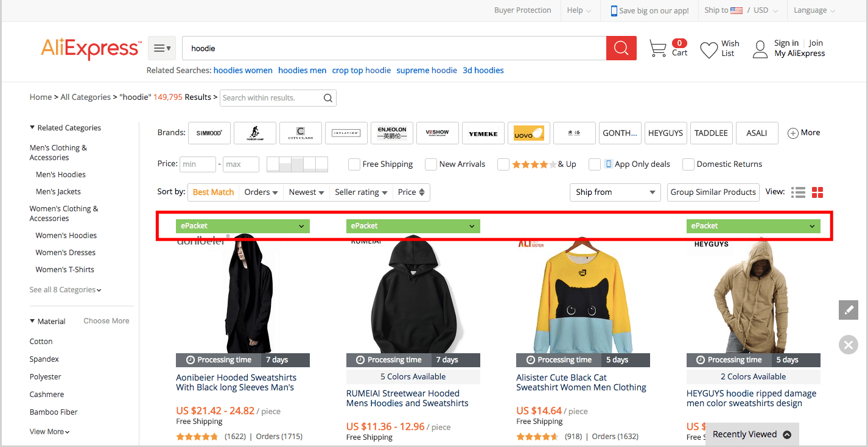This screenshot has width=868, height=447.
Task: Click the main search box with hoodie
Action: (x=394, y=48)
